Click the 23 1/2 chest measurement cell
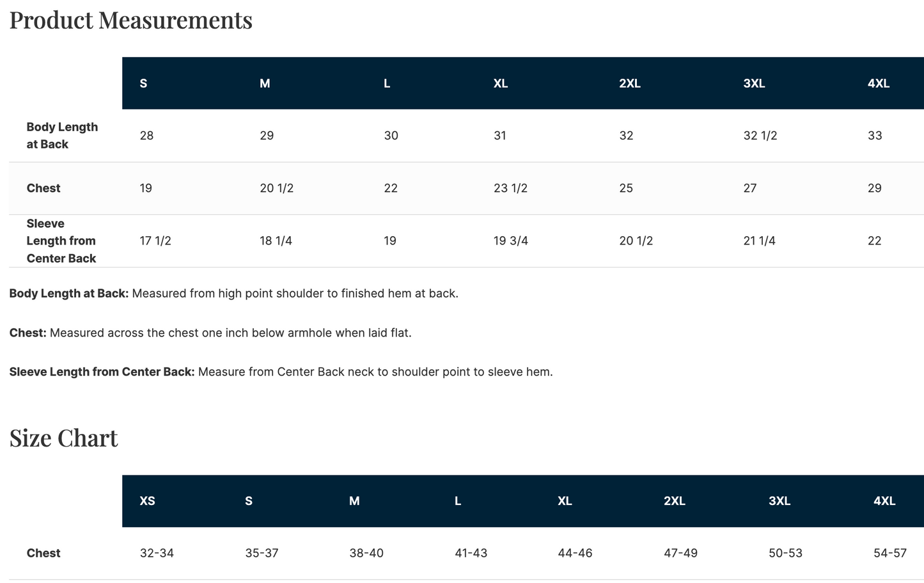The width and height of the screenshot is (924, 583). click(x=510, y=188)
